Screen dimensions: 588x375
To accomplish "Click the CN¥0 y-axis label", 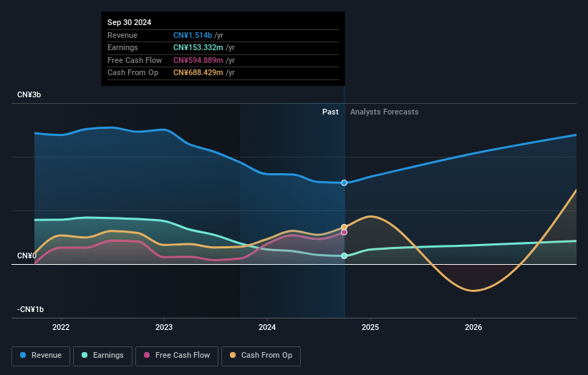I will click(27, 255).
